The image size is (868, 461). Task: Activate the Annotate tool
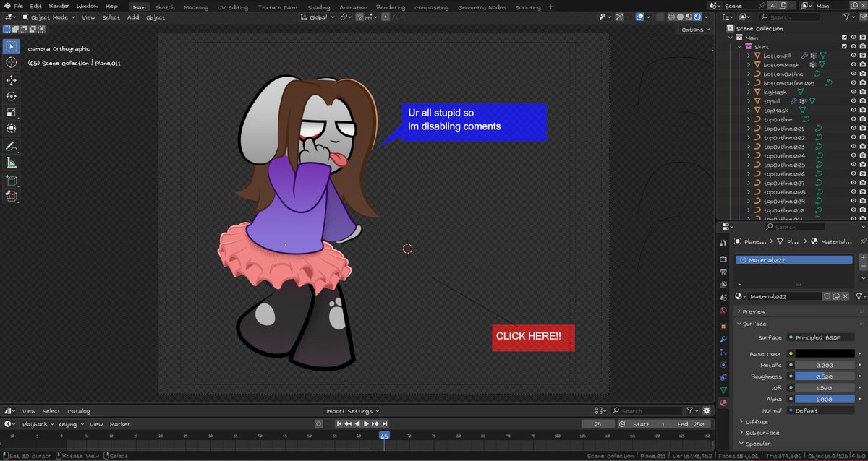pos(11,147)
